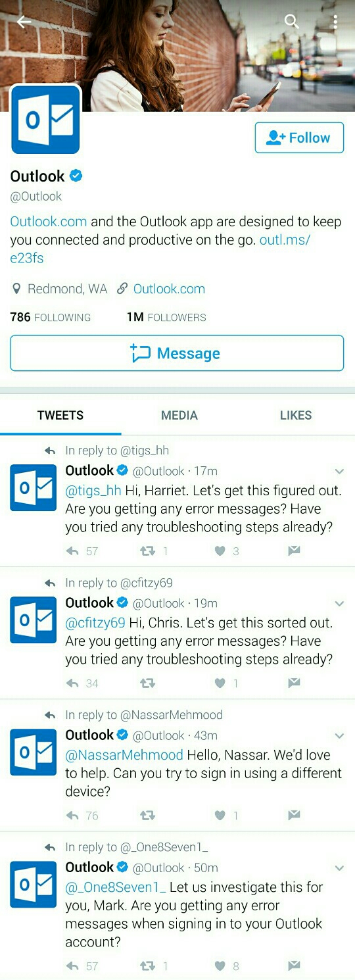Open the outl.ms/e23fs link in bio

(160, 249)
